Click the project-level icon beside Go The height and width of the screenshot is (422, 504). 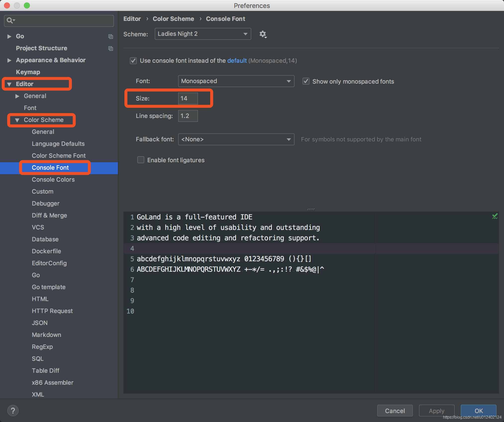[x=111, y=37]
